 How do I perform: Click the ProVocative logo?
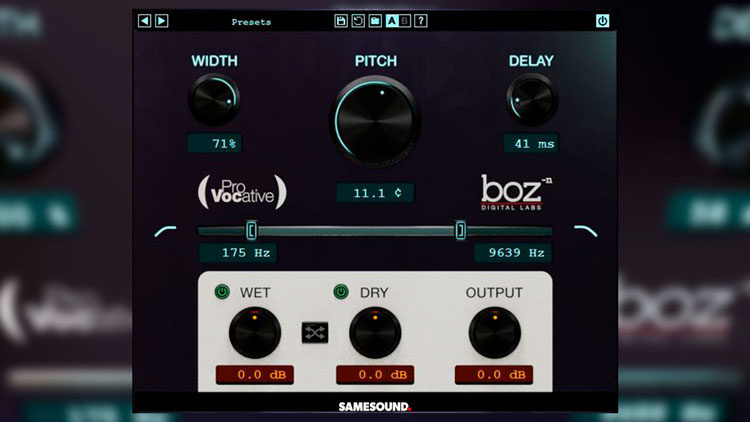pos(242,192)
